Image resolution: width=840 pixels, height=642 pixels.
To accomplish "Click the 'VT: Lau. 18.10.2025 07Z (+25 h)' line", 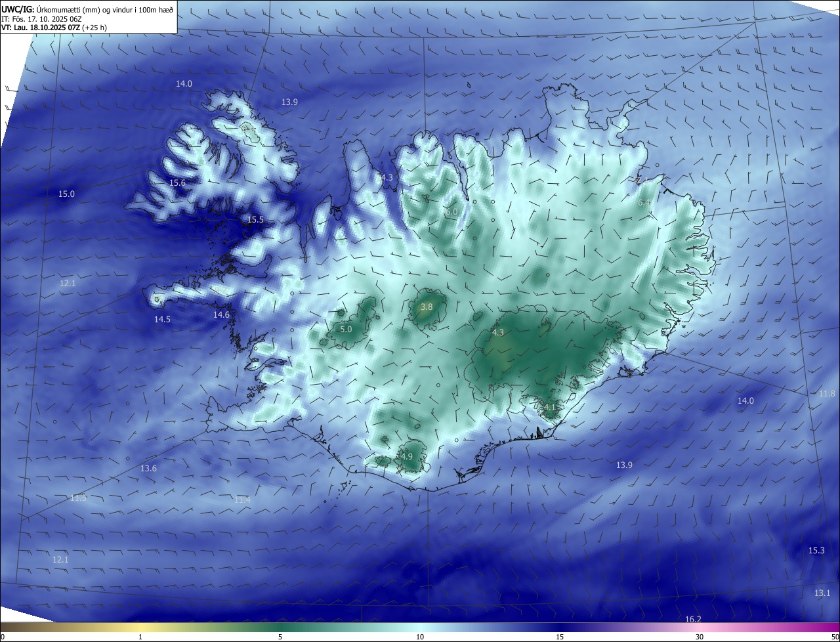I will [x=54, y=28].
